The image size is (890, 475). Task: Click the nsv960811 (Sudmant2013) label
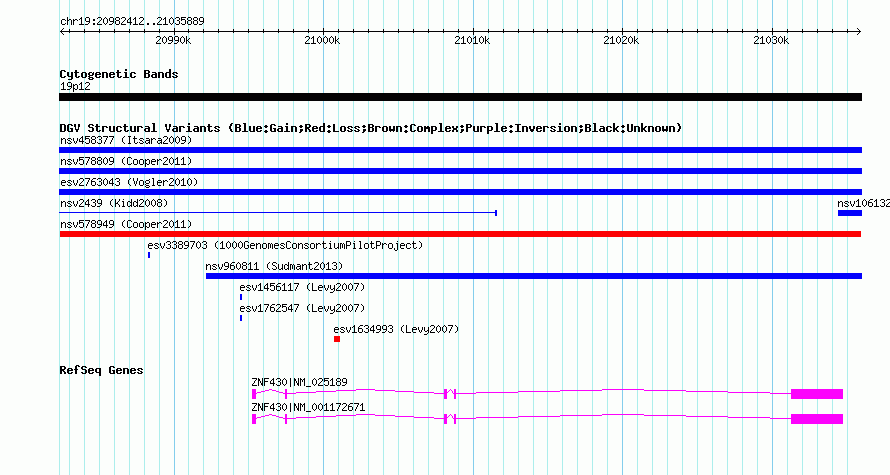coord(274,266)
